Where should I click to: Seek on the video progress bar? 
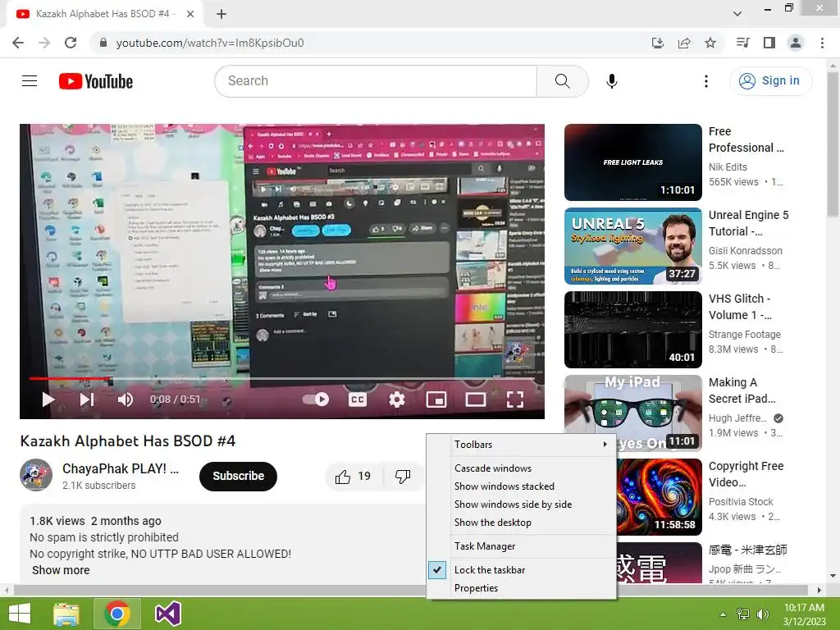tap(282, 379)
